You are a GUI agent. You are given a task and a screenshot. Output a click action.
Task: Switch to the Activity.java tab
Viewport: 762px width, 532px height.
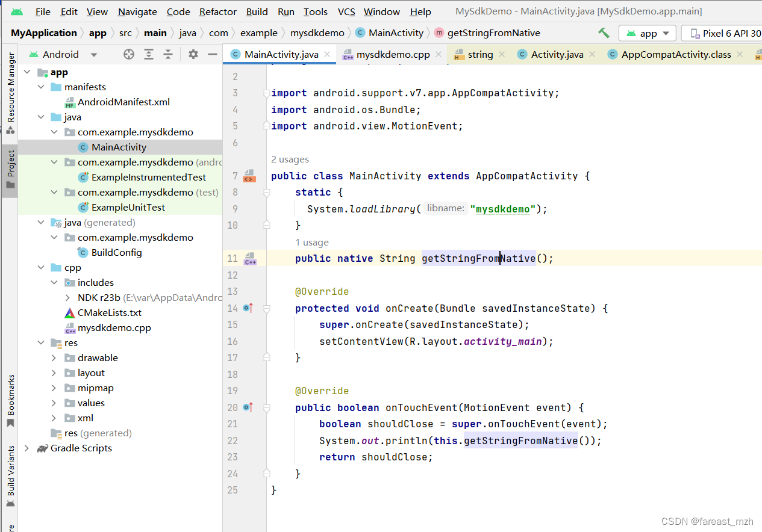tap(557, 54)
